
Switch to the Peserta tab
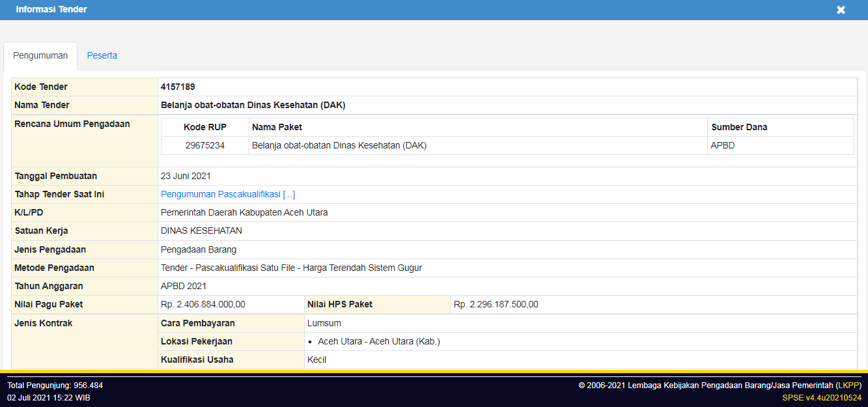pyautogui.click(x=102, y=55)
